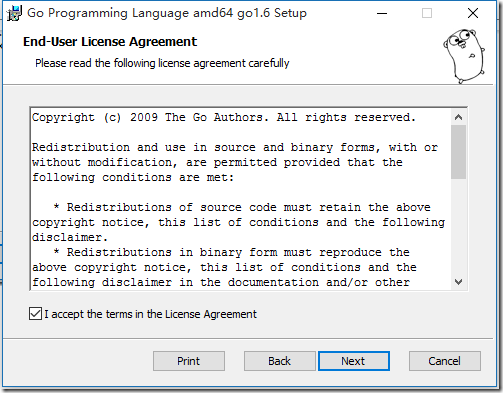Print the license agreement

(x=189, y=361)
